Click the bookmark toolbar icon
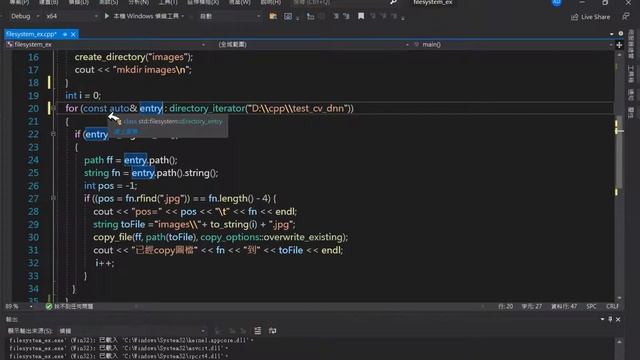The width and height of the screenshot is (640, 360). coord(361,16)
